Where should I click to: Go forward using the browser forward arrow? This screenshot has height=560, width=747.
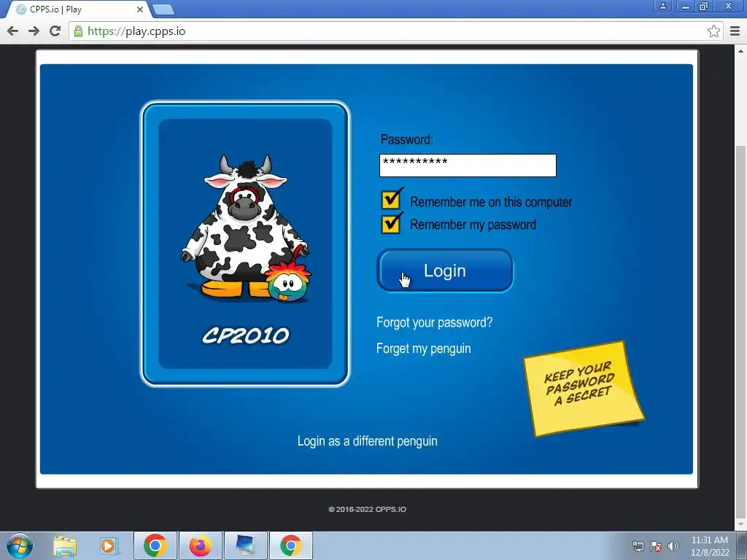point(34,31)
